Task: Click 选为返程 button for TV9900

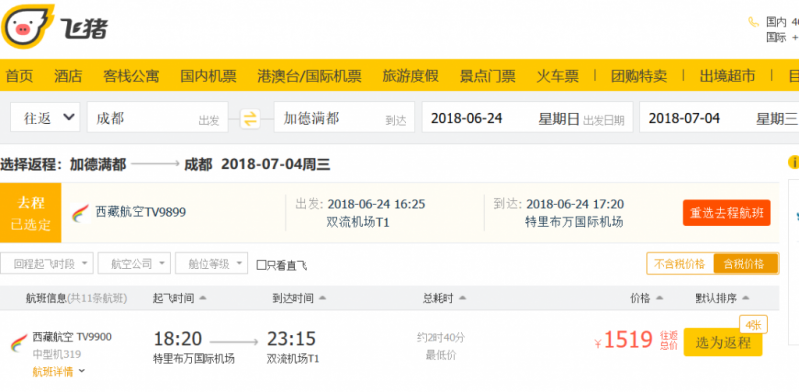Action: [723, 343]
